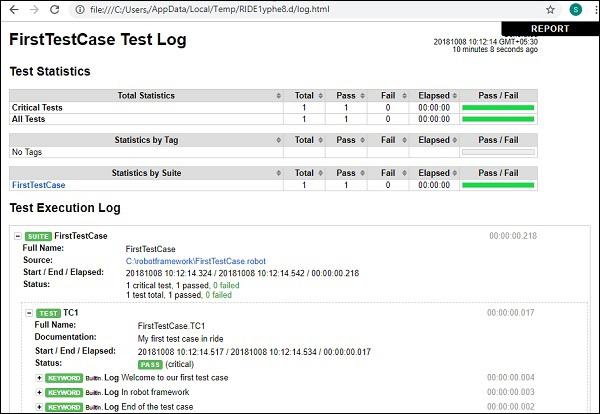Click the browser forward arrow
The height and width of the screenshot is (414, 600).
34,10
